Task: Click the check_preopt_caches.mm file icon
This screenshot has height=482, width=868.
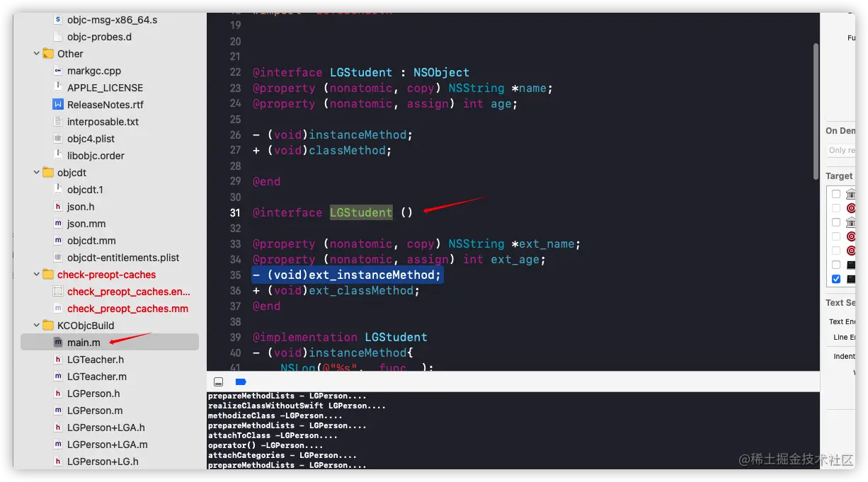Action: 58,309
